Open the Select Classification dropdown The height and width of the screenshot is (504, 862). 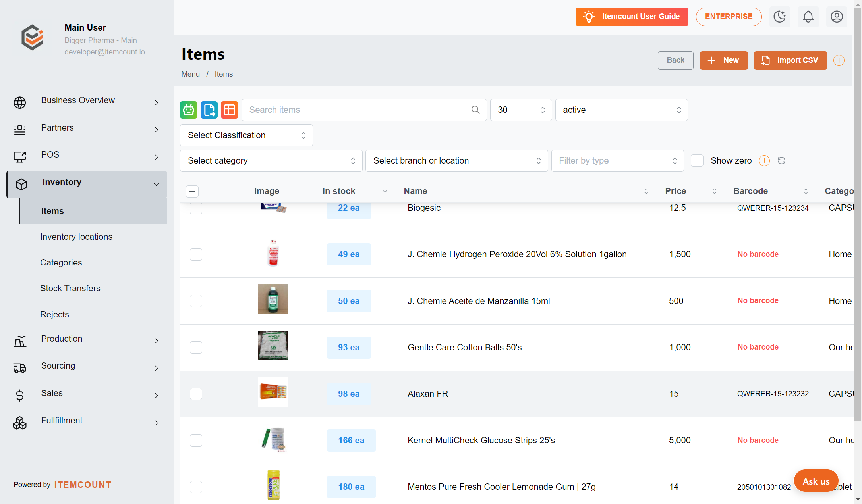(246, 135)
